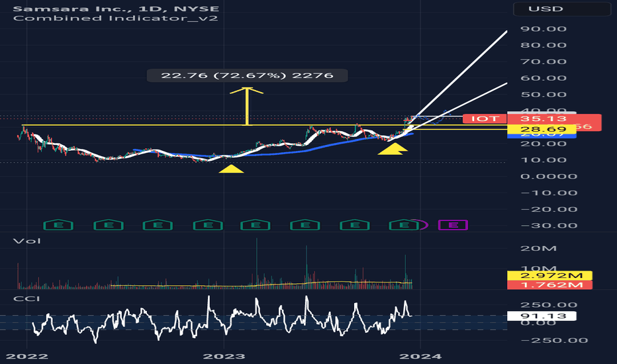Click the CCI indicator legend
The height and width of the screenshot is (364, 617).
click(x=26, y=298)
